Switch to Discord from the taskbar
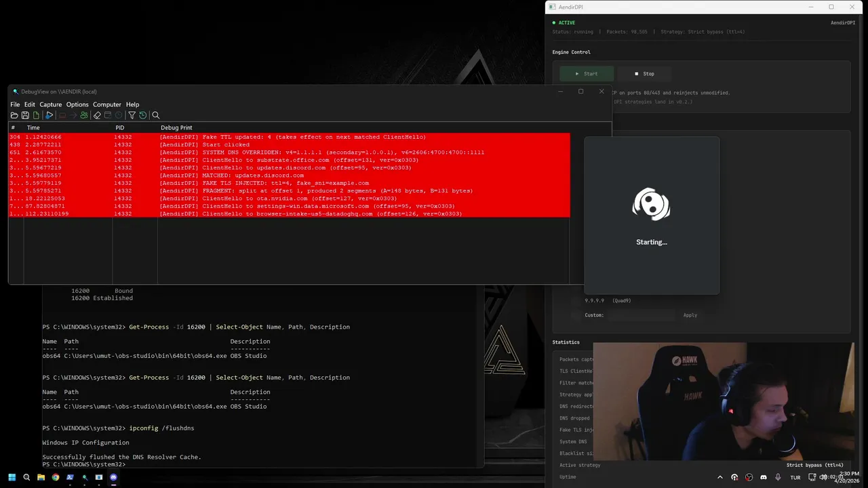The height and width of the screenshot is (488, 868). (x=113, y=477)
